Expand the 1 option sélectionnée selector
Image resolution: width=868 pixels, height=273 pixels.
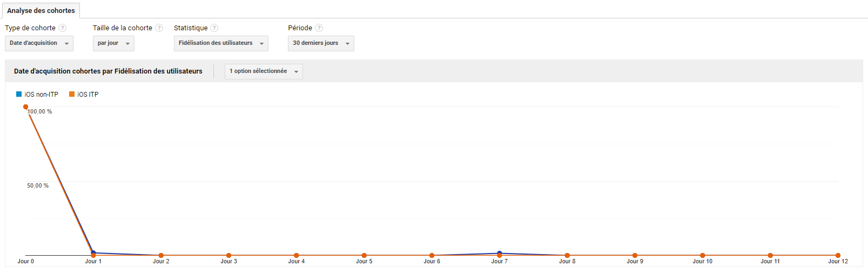point(264,71)
